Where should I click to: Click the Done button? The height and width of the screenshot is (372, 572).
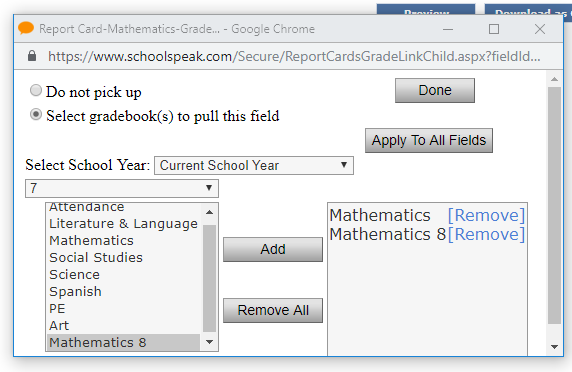435,90
